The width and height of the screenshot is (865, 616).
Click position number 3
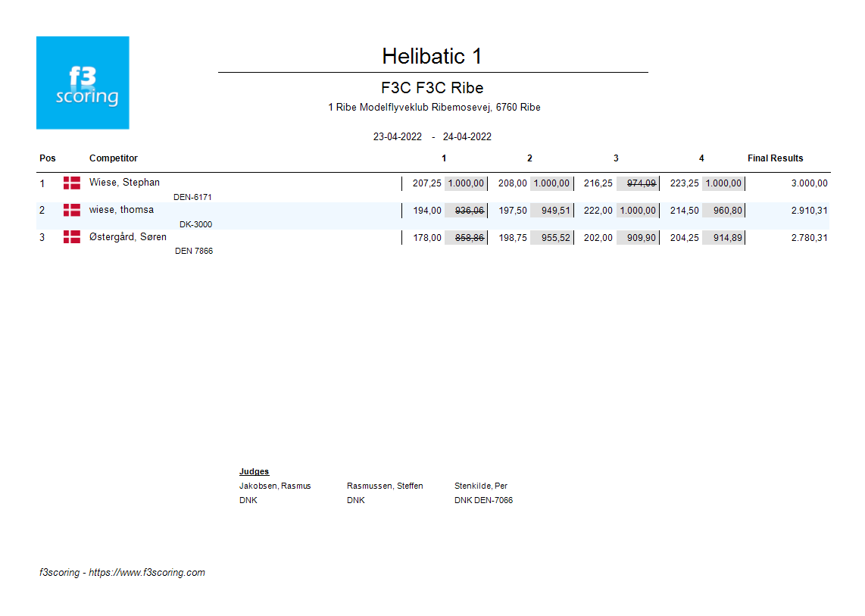click(x=42, y=238)
